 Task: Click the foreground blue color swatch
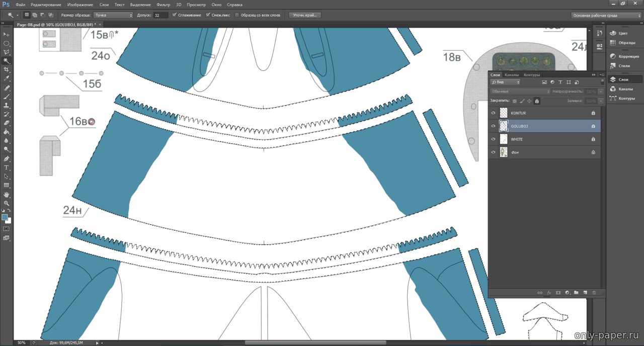tap(5, 217)
